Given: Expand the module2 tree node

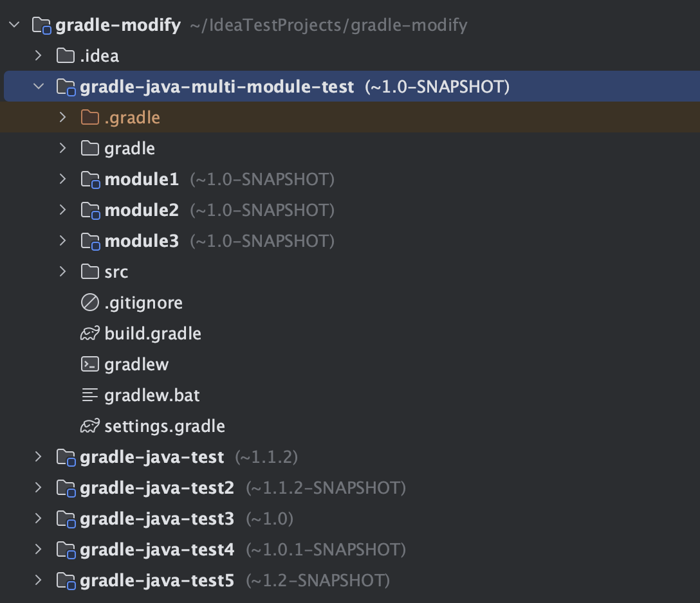Looking at the screenshot, I should 62,210.
